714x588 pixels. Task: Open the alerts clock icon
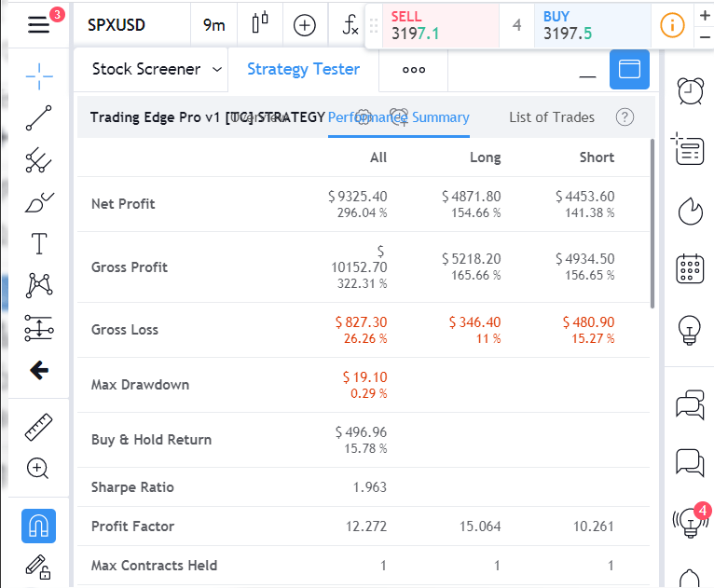tap(690, 90)
